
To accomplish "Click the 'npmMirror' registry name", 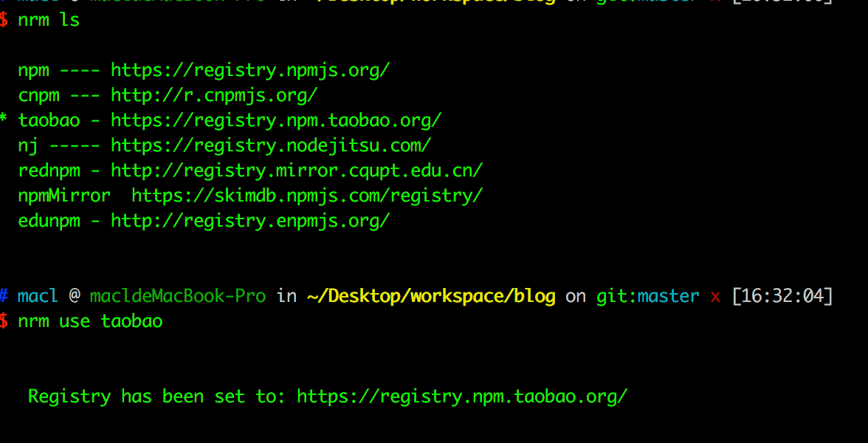I will coord(64,196).
